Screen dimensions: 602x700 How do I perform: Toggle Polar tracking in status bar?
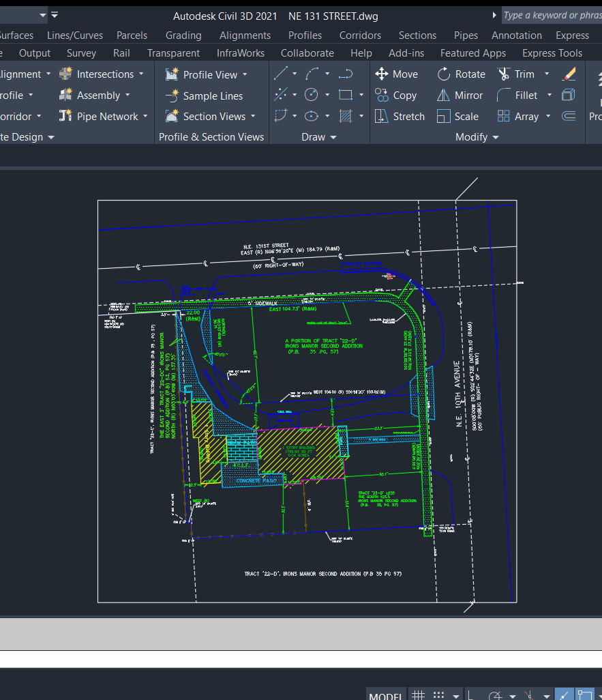tap(496, 695)
